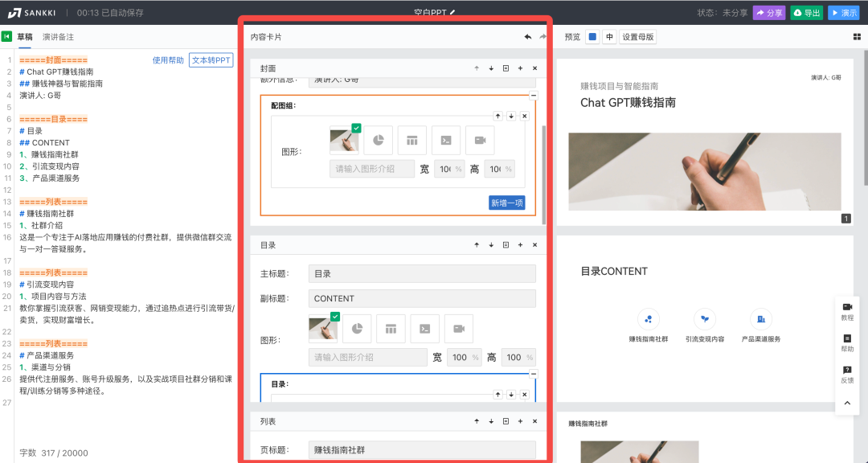Toggle the 中 language button in preview

pyautogui.click(x=609, y=36)
